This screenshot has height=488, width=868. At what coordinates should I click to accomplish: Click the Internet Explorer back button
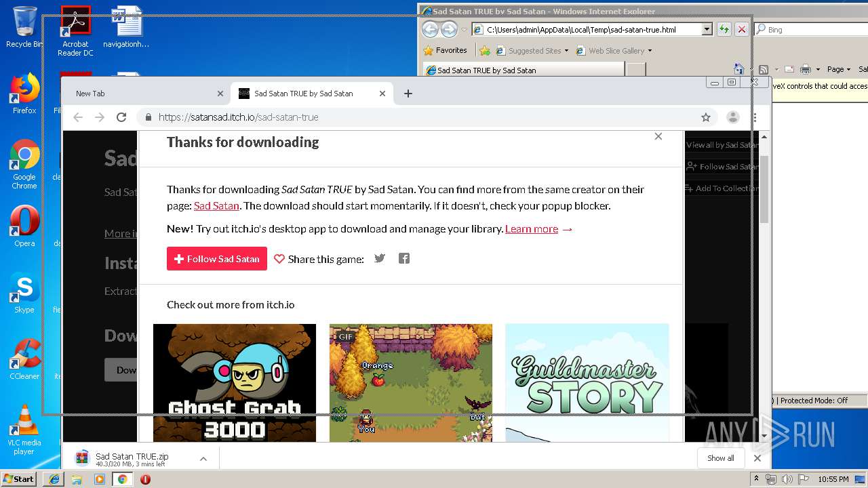point(430,29)
